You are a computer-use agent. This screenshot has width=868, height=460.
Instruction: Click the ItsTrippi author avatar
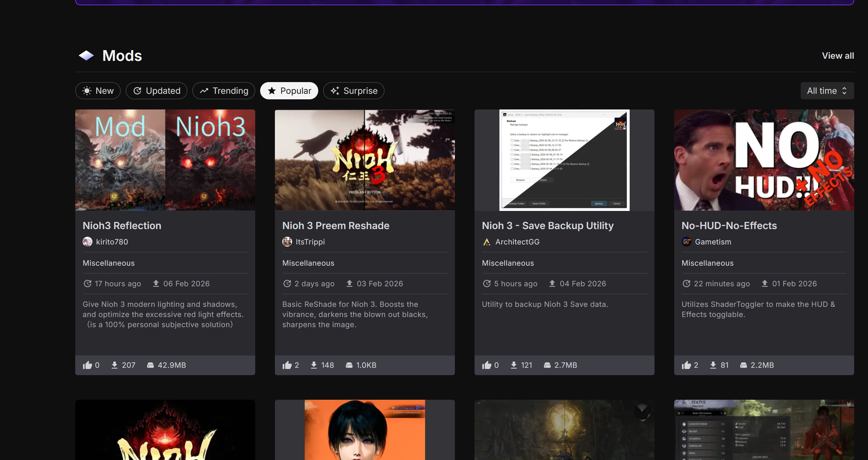pyautogui.click(x=287, y=242)
